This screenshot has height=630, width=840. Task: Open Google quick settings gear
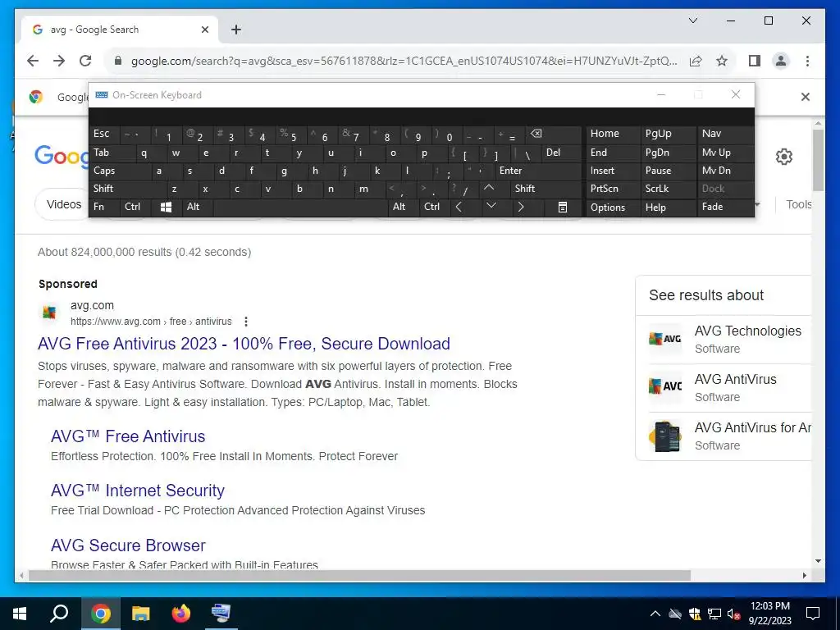point(783,157)
